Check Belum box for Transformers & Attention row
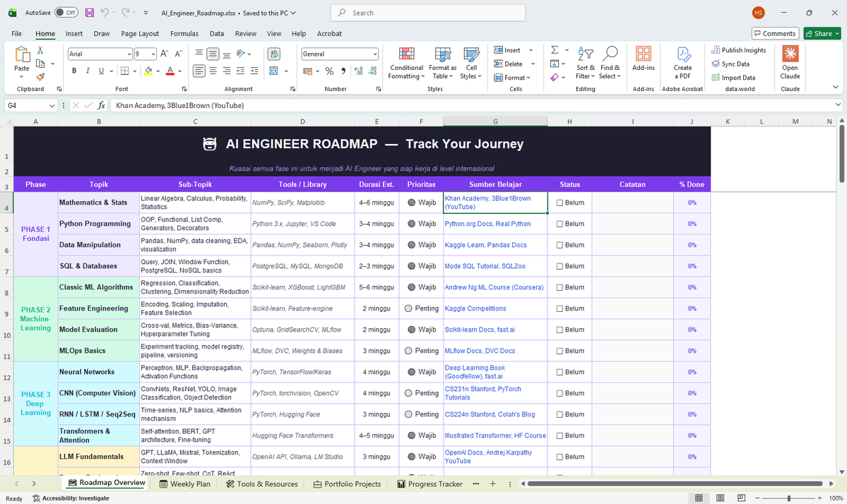 click(559, 436)
